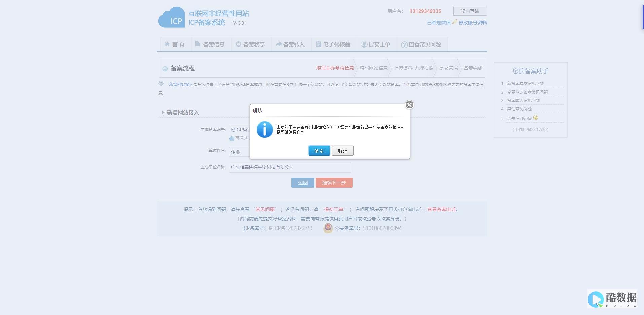Image resolution: width=644 pixels, height=315 pixels.
Task: Click the 退出登陆 logout button
Action: point(470,11)
